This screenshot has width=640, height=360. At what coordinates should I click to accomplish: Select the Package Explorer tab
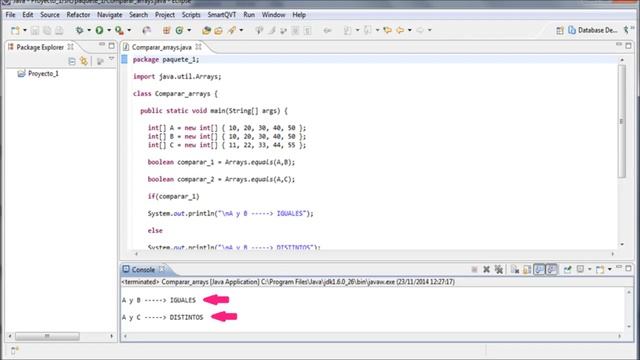pyautogui.click(x=40, y=47)
